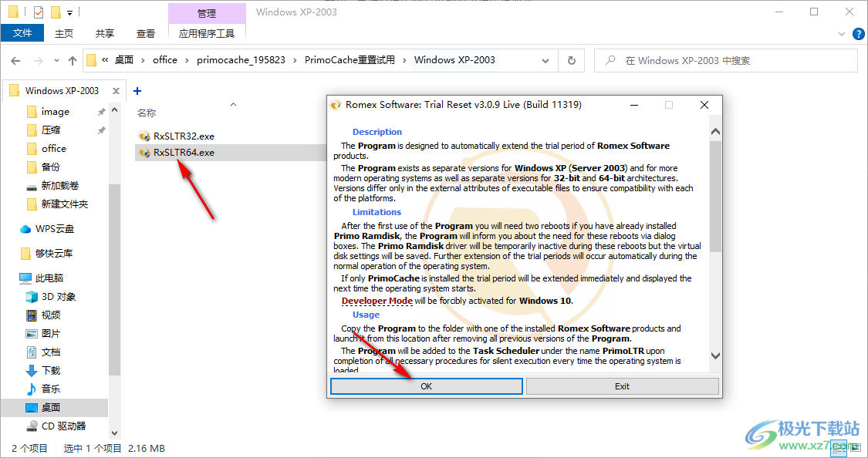The image size is (868, 458).
Task: Click OK in Trial Reset dialog
Action: click(426, 386)
